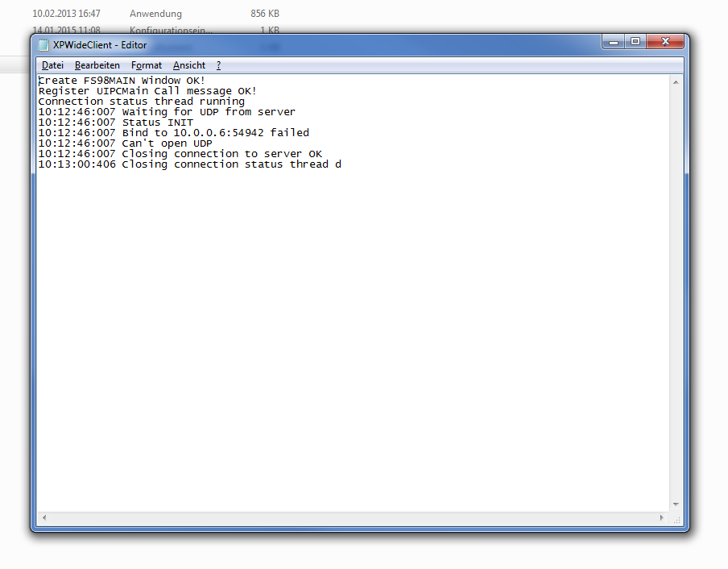Open the Bearbeiten menu
728x569 pixels.
(x=97, y=65)
